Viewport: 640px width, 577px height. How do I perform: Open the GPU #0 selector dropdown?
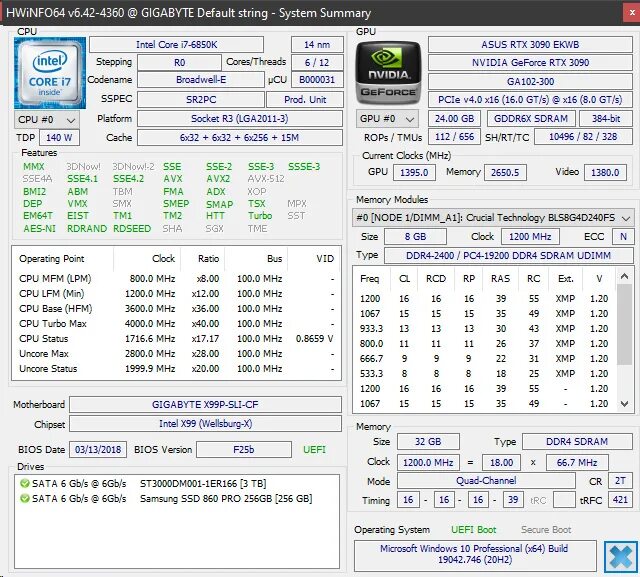(x=387, y=119)
